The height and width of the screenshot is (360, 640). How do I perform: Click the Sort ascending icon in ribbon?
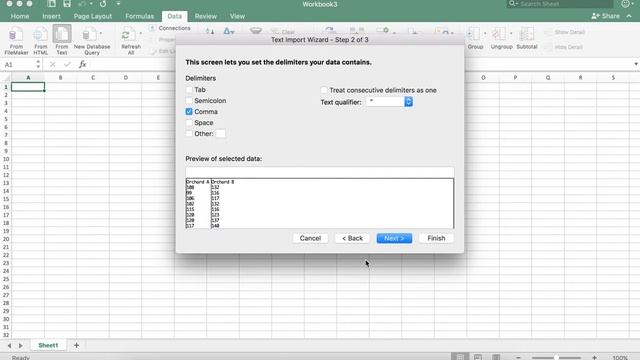point(210,31)
